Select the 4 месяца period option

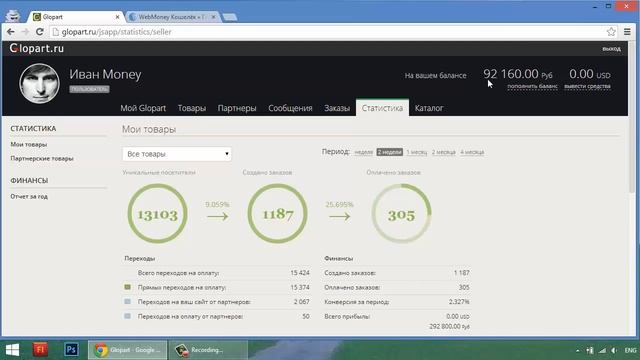[x=472, y=152]
